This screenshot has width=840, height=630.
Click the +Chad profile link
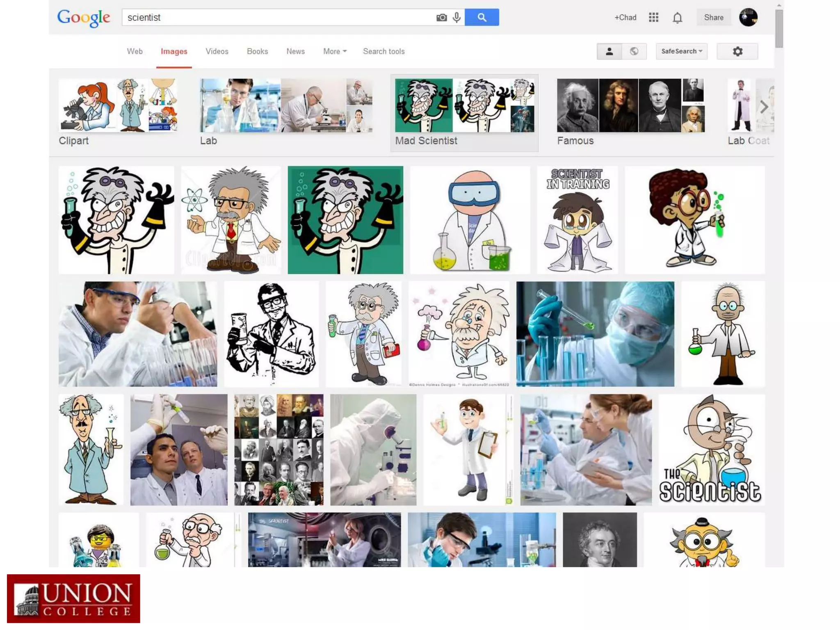click(x=625, y=18)
